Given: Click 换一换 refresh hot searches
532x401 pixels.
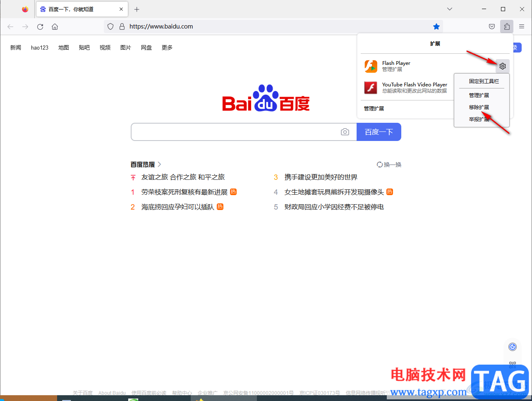Looking at the screenshot, I should (389, 165).
